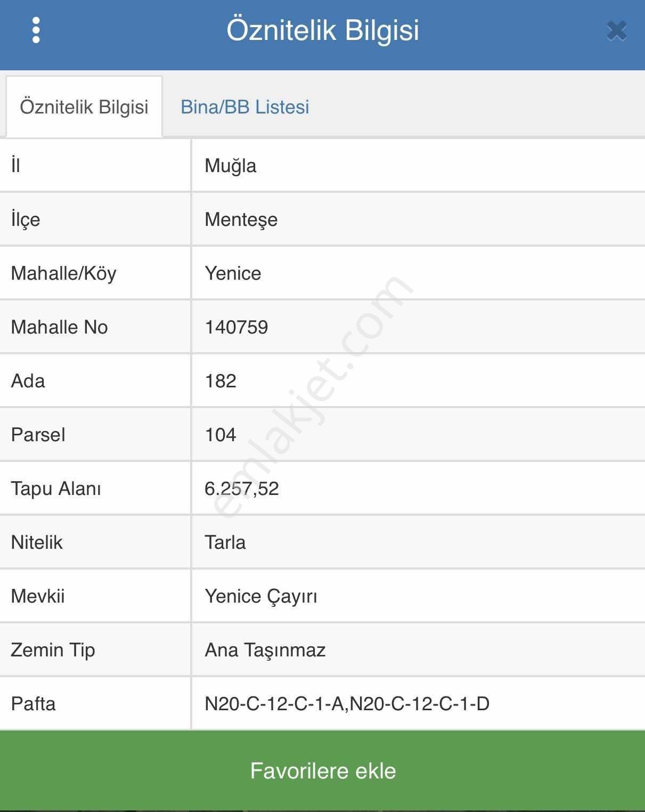The height and width of the screenshot is (812, 645).
Task: Select the Parsel value 104
Action: [x=221, y=435]
